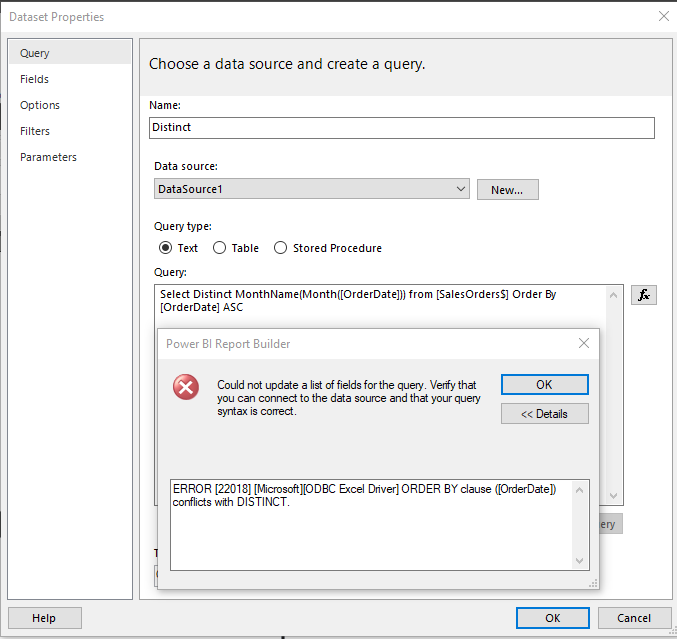Confirm Dataset Properties with OK
Screen dimensions: 677x639
[553, 618]
